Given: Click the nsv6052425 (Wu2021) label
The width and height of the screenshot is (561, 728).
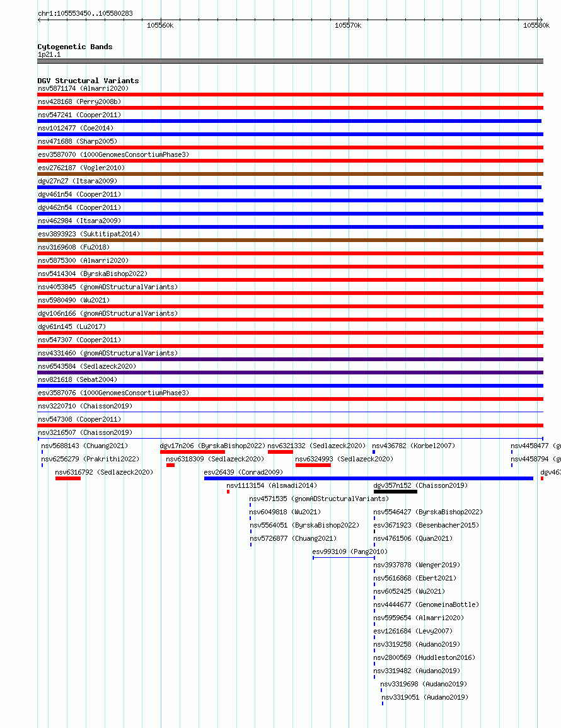Looking at the screenshot, I should (x=410, y=591).
